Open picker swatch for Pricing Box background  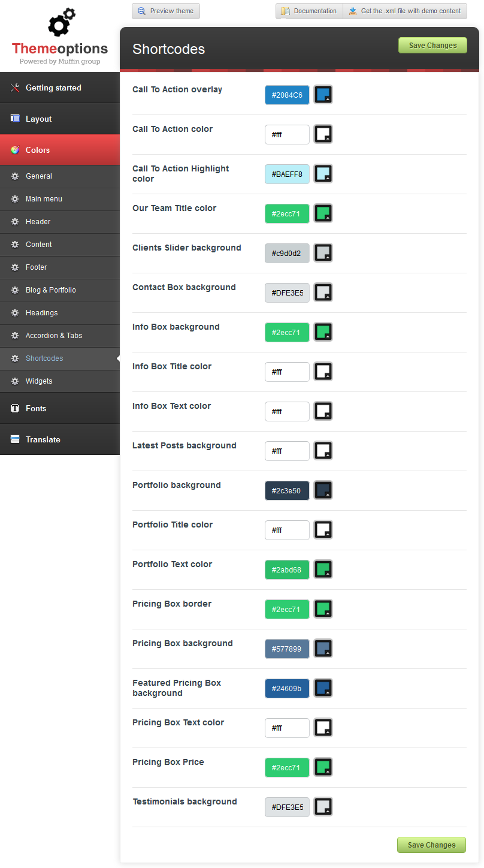pos(323,649)
